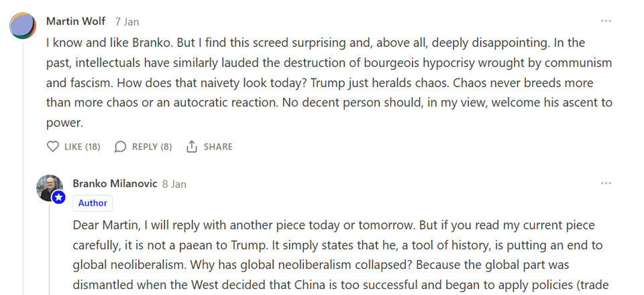Click the LIKE (18) text label
Image resolution: width=644 pixels, height=295 pixels.
(82, 147)
